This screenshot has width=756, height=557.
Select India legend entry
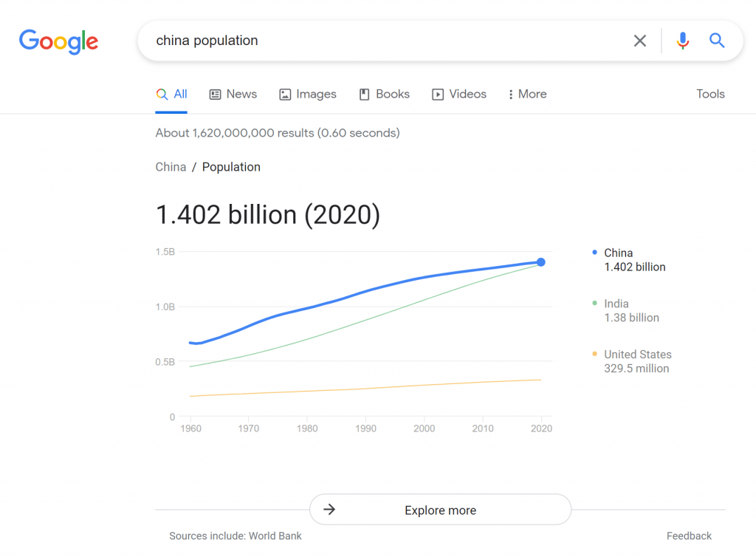pyautogui.click(x=625, y=310)
